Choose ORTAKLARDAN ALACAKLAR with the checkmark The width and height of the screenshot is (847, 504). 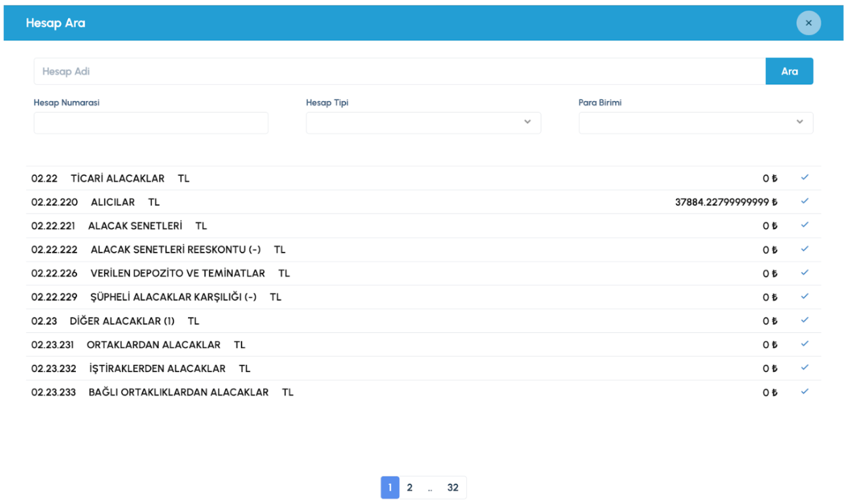coord(805,344)
